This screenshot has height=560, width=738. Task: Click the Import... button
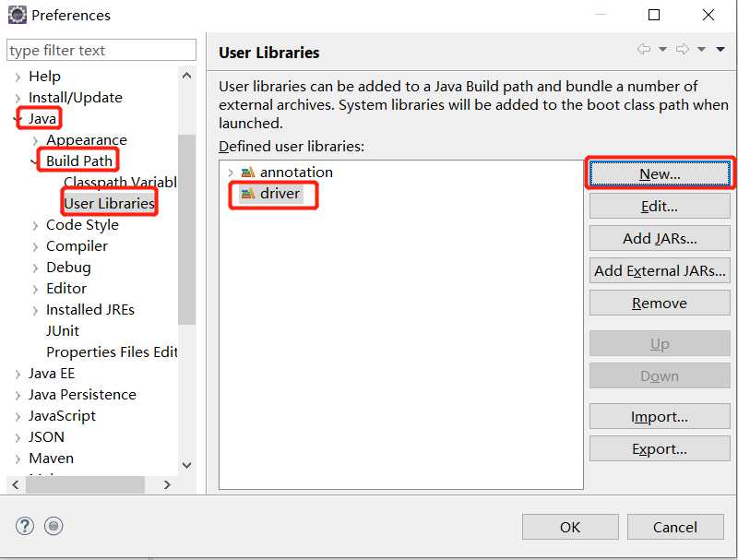click(x=660, y=416)
